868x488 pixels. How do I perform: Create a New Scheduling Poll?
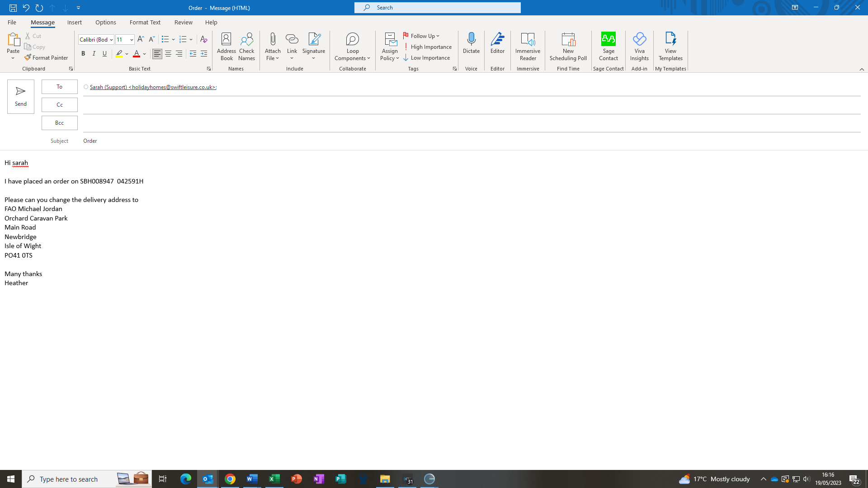coord(568,46)
